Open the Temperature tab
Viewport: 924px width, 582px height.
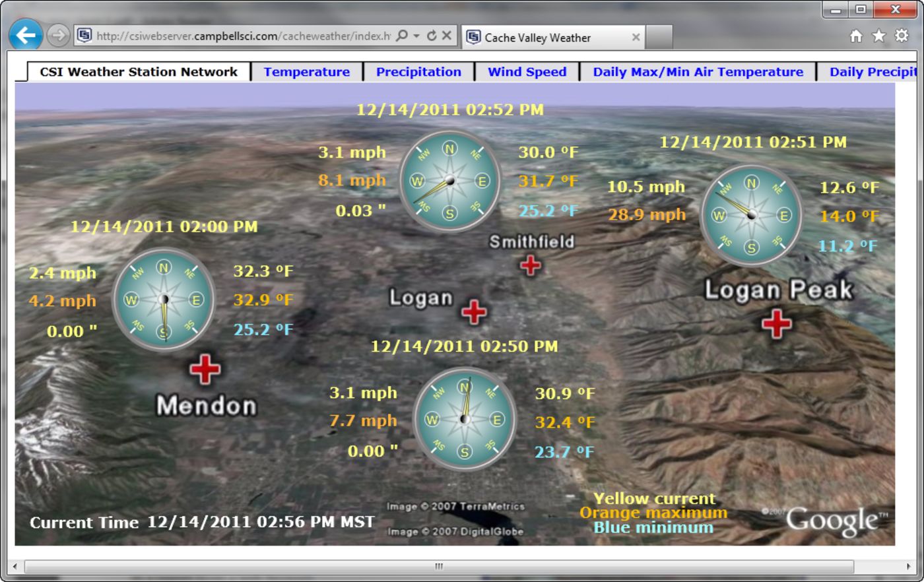(307, 72)
